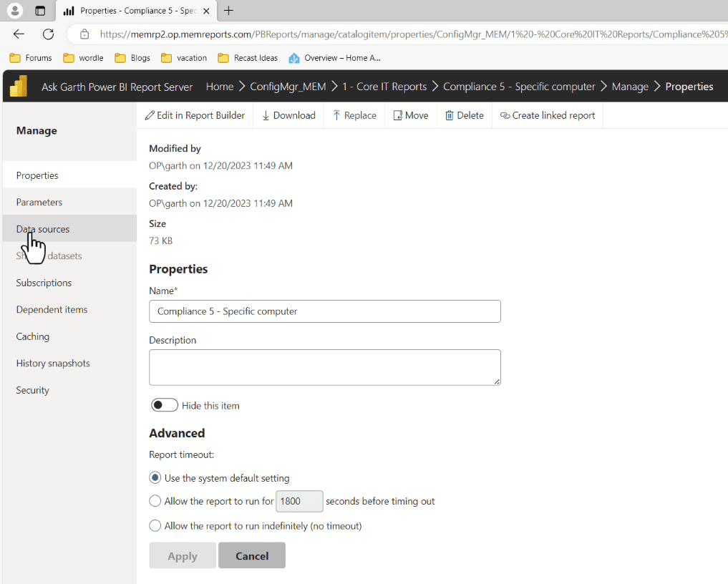This screenshot has width=728, height=584.
Task: Open the tab actions menu icon
Action: tap(40, 11)
